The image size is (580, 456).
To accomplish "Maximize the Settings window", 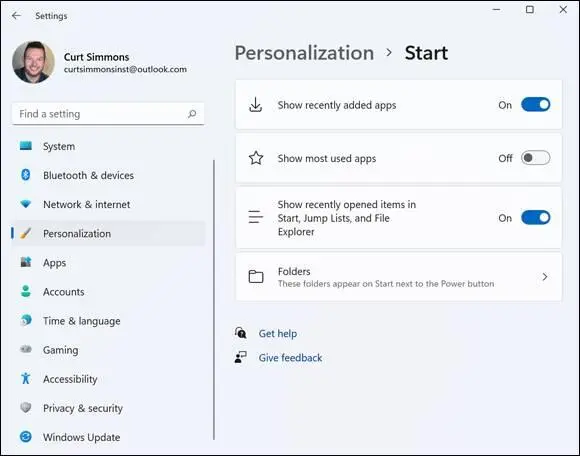I will click(x=530, y=10).
